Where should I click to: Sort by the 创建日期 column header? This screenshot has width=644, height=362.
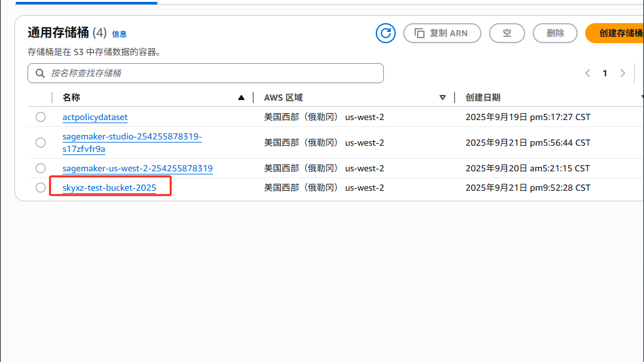click(483, 98)
